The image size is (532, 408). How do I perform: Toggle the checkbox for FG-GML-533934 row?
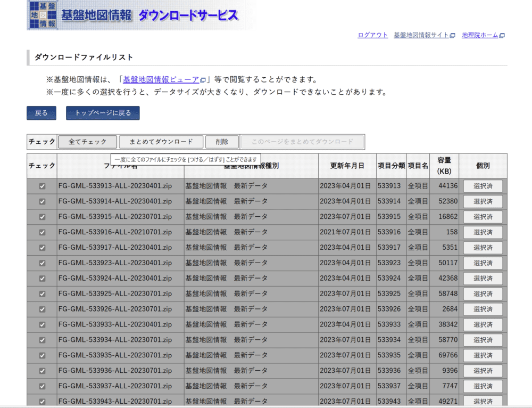point(42,340)
